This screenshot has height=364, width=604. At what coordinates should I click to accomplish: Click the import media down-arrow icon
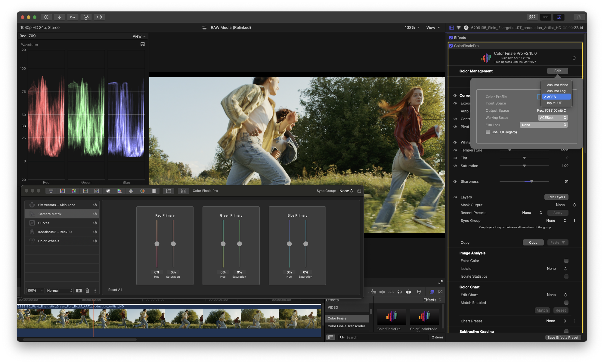59,17
